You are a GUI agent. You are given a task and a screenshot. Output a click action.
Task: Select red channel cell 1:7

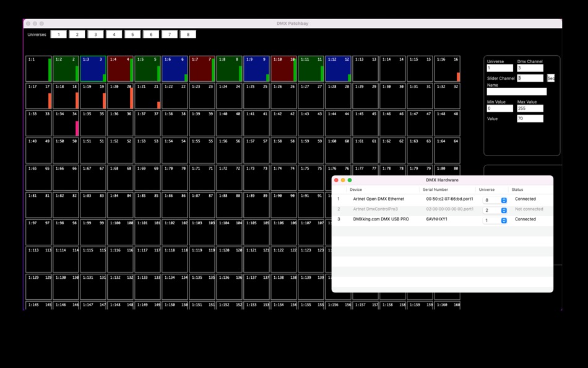[202, 69]
